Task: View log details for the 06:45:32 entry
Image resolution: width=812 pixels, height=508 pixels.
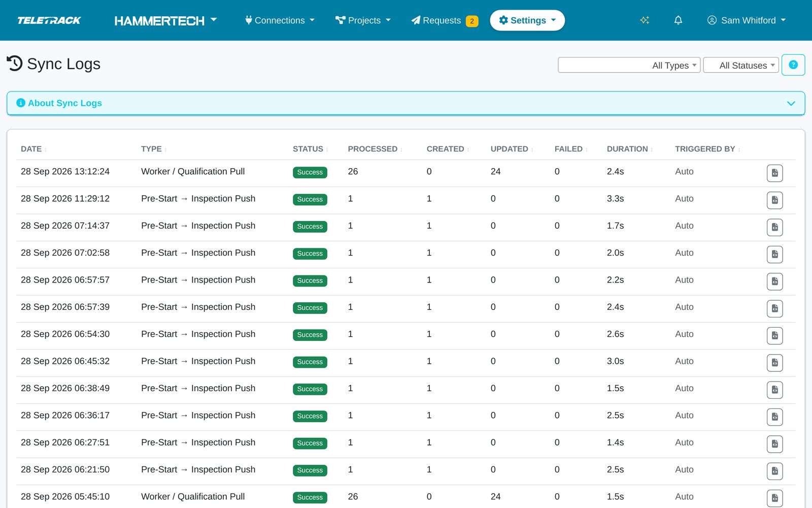Action: [774, 363]
